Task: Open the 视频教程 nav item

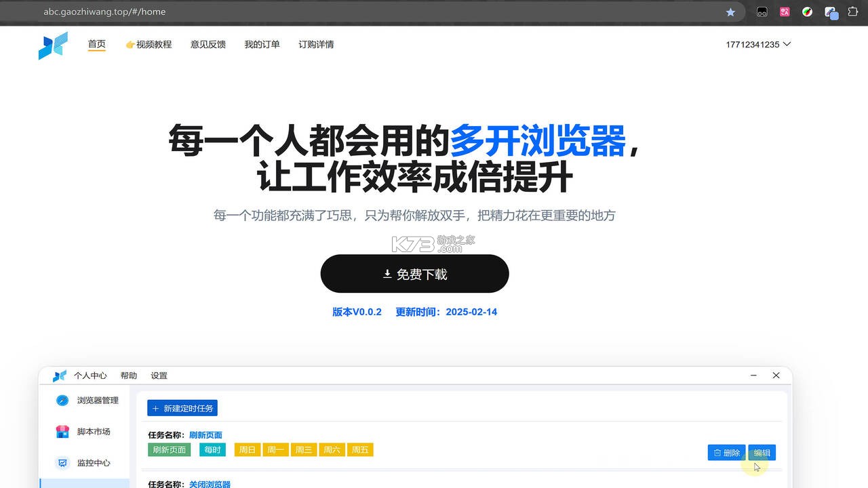Action: [x=149, y=45]
